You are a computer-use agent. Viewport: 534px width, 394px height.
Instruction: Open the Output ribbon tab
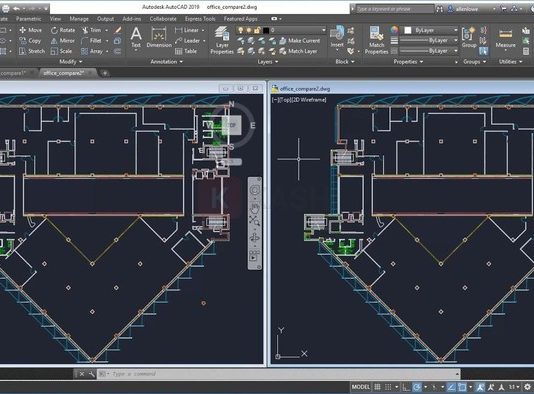tap(105, 19)
